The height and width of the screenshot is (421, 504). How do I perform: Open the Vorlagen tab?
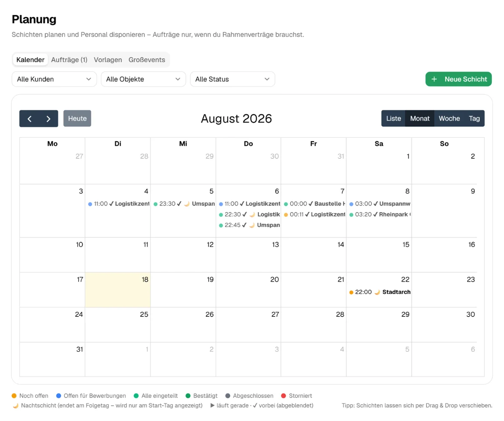point(108,60)
